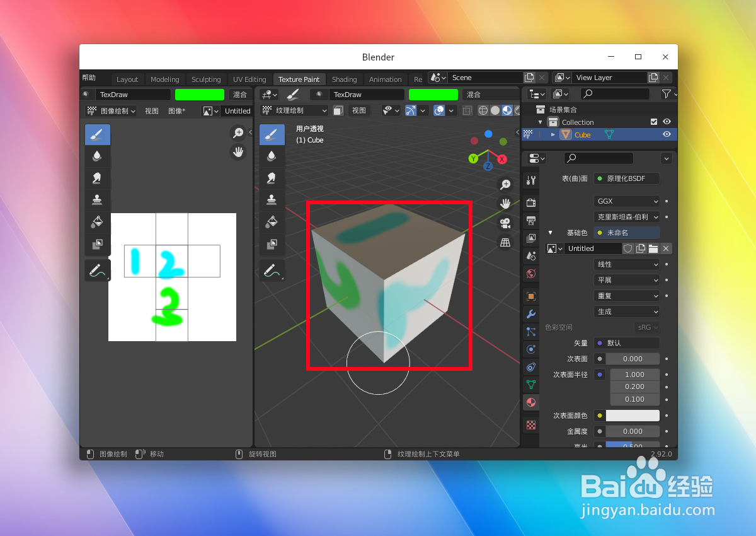Switch to solid viewport shading

coord(495,110)
